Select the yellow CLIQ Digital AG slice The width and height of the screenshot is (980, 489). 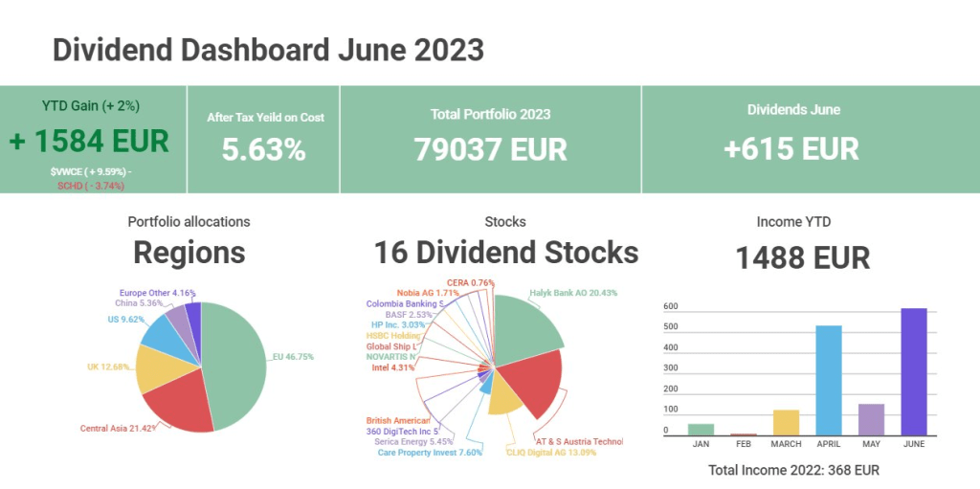pos(503,398)
